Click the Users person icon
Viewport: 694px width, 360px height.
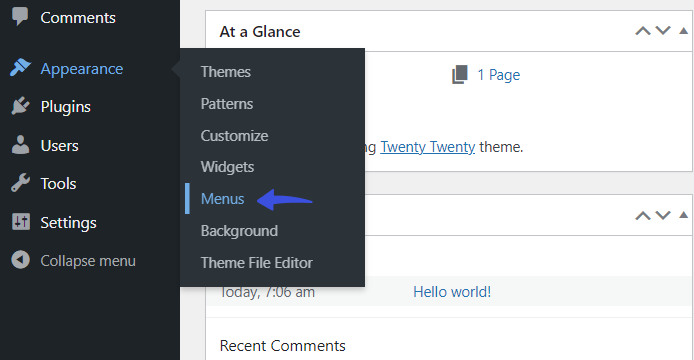coord(20,145)
